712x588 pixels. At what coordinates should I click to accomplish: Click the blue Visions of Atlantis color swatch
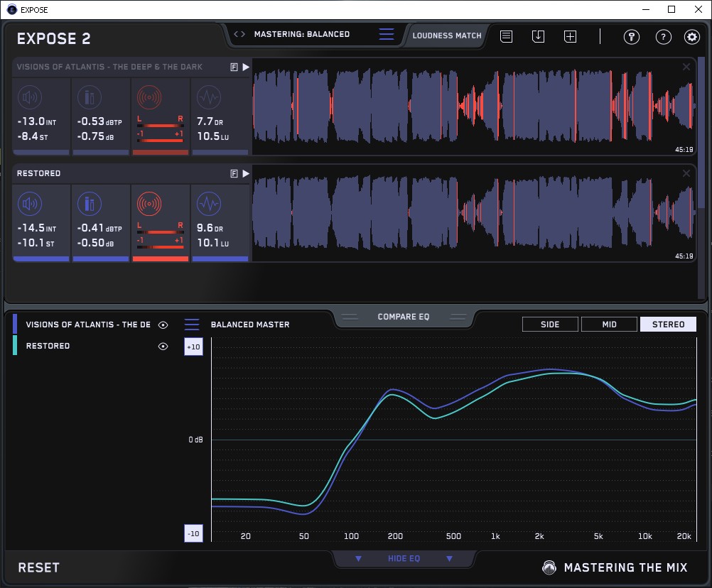pyautogui.click(x=15, y=324)
